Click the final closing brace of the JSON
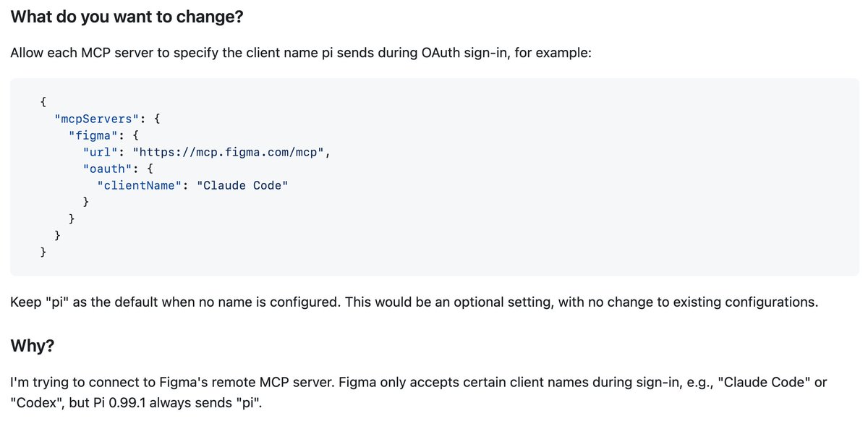 click(x=44, y=252)
